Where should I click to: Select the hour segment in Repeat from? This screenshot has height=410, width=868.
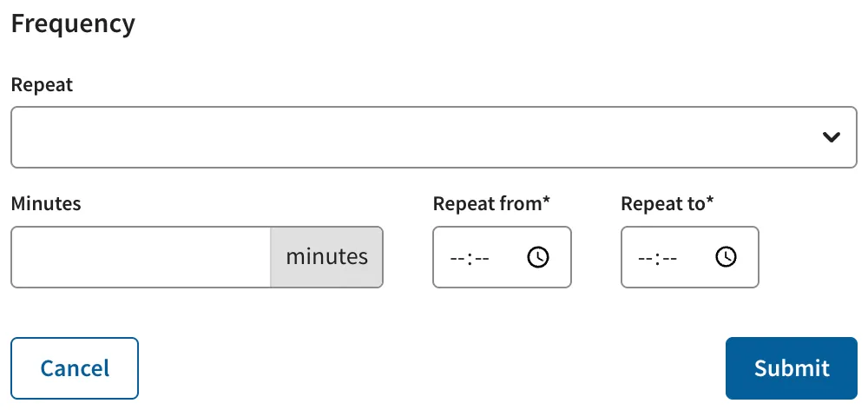(457, 258)
